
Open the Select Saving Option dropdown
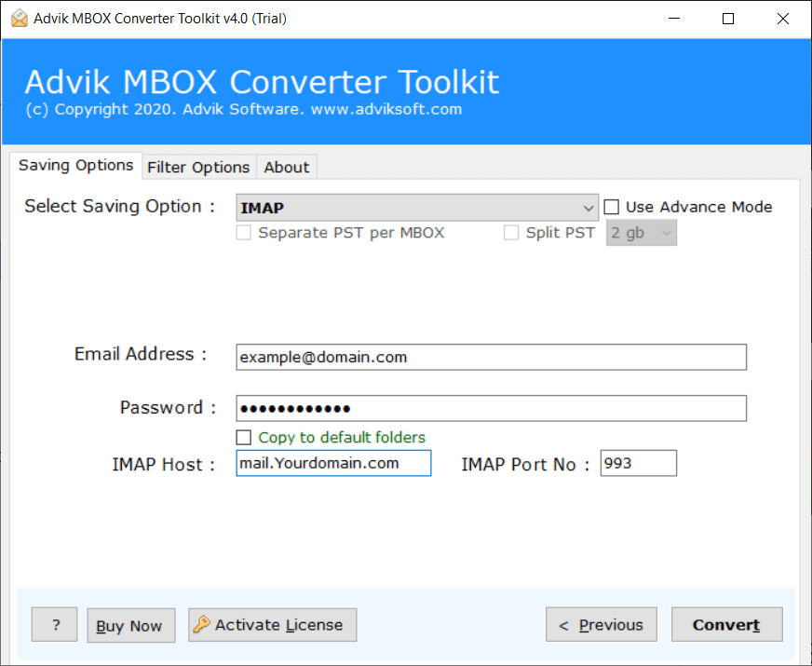pos(417,208)
